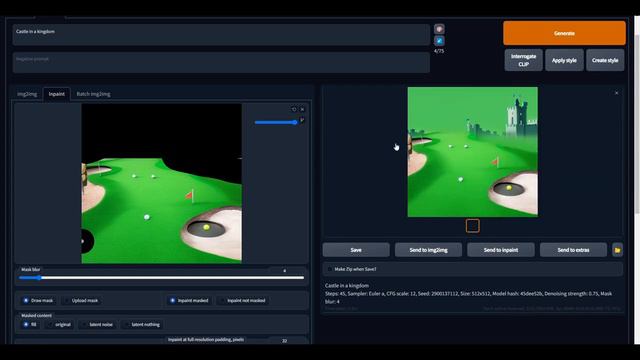Adjust the brush size slider on canvas

[x=276, y=122]
